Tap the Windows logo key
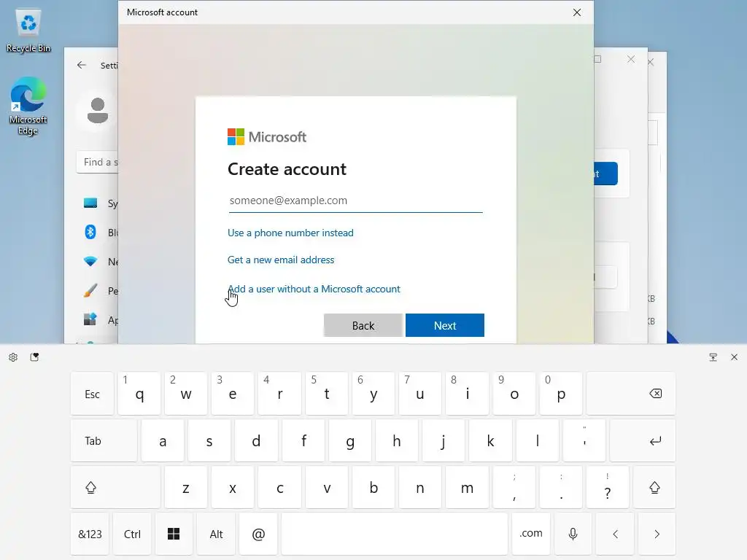 (x=174, y=534)
